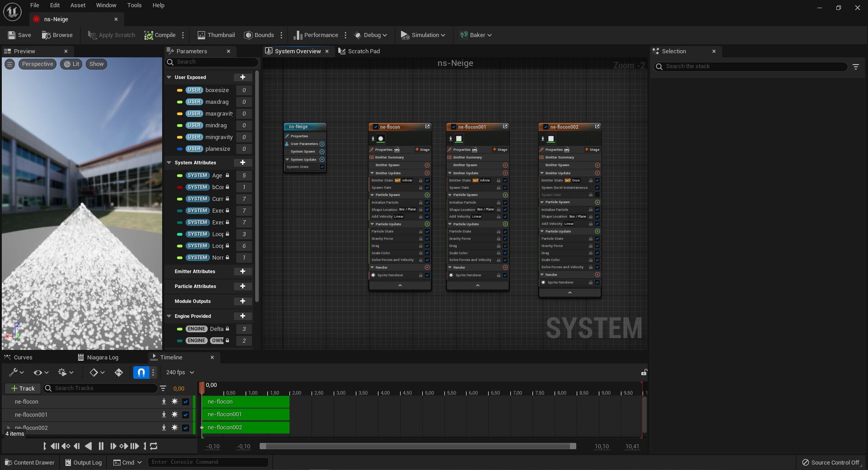Toggle timeline snapping magnet icon
868x470 pixels.
[x=141, y=372]
